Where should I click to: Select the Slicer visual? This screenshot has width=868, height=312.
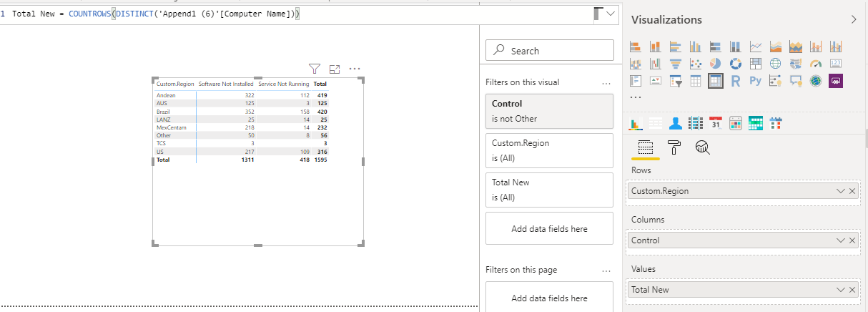[675, 81]
